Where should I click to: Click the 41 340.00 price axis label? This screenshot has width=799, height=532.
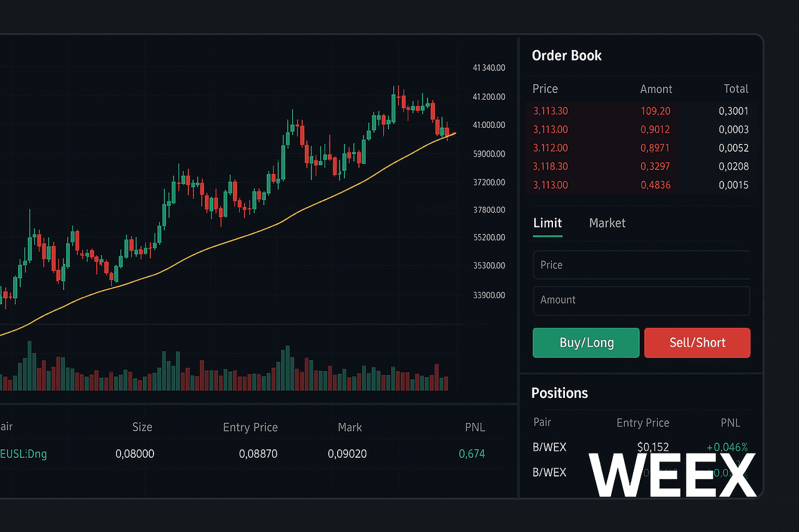[489, 68]
